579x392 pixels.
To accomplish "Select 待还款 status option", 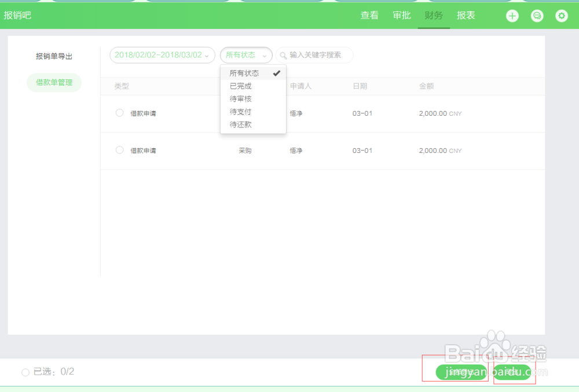I will (x=240, y=124).
